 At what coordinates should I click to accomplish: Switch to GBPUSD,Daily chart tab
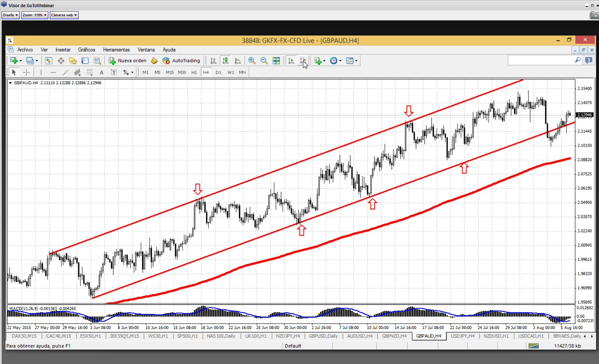pyautogui.click(x=323, y=336)
